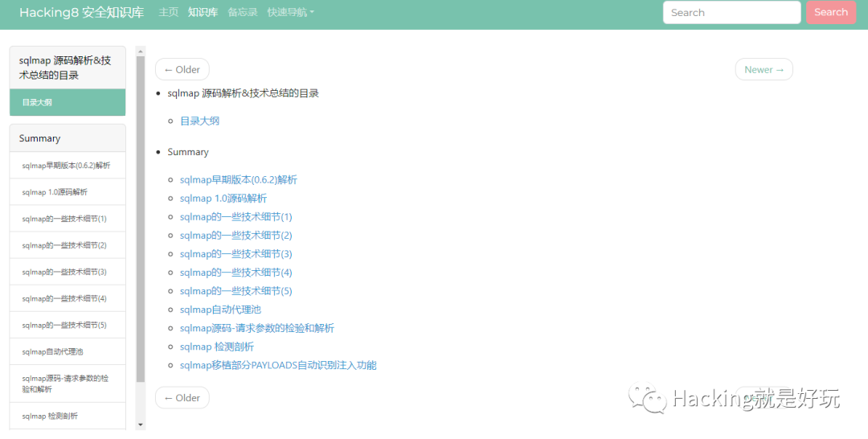The width and height of the screenshot is (868, 439).
Task: Open link sqlmap 1.0源码解析 in main list
Action: click(x=223, y=198)
